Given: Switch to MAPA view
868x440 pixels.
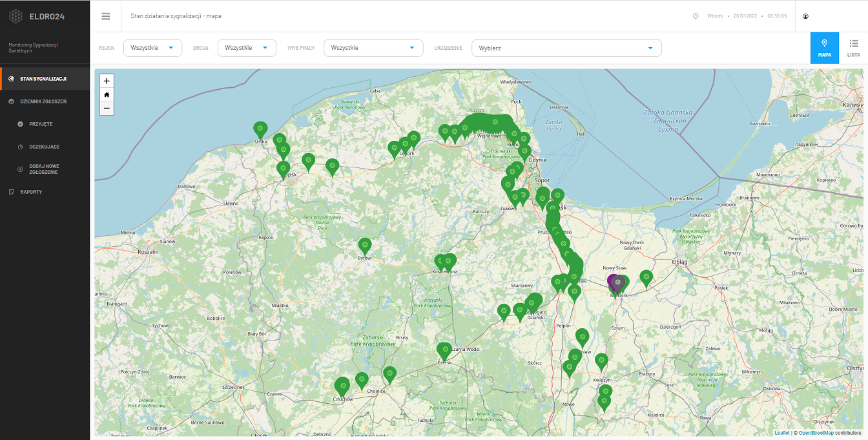Looking at the screenshot, I should click(x=825, y=48).
